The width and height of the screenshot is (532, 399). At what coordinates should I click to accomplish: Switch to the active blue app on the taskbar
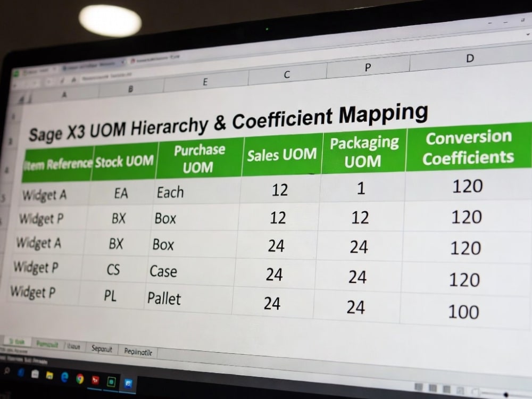(x=128, y=384)
